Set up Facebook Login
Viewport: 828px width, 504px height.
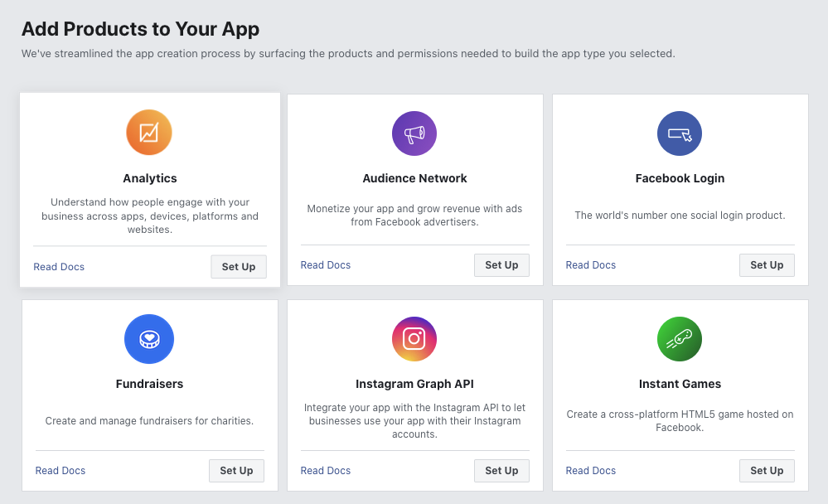767,264
